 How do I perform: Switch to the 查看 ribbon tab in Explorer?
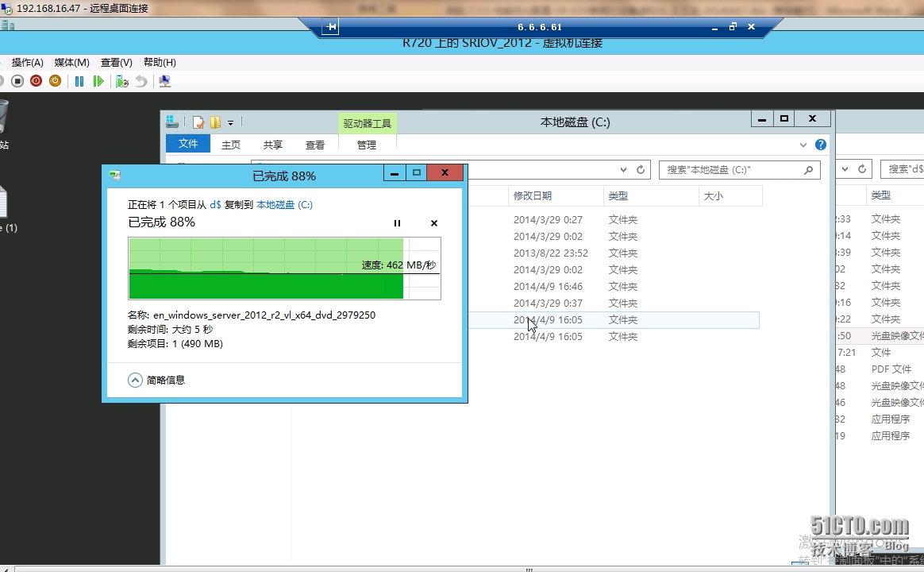tap(315, 145)
